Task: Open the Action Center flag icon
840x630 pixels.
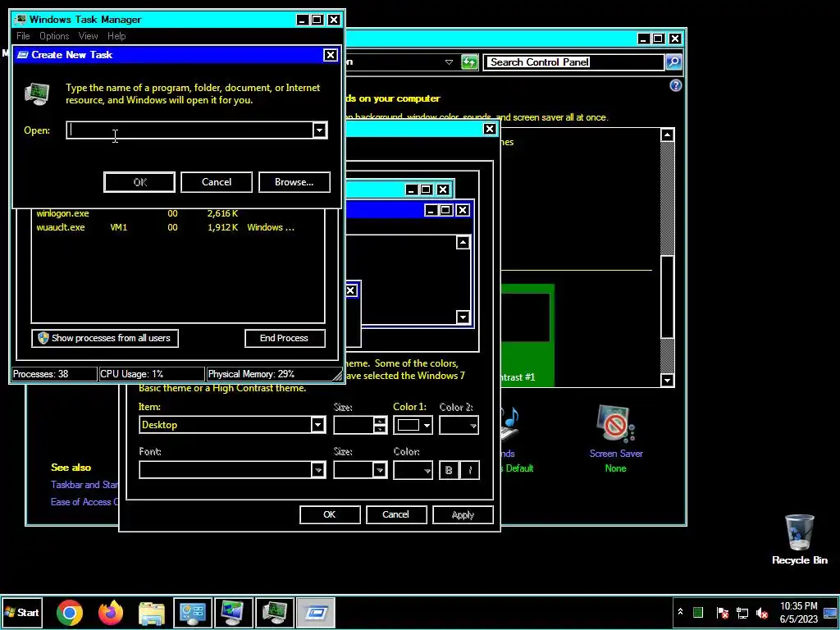Action: [722, 612]
